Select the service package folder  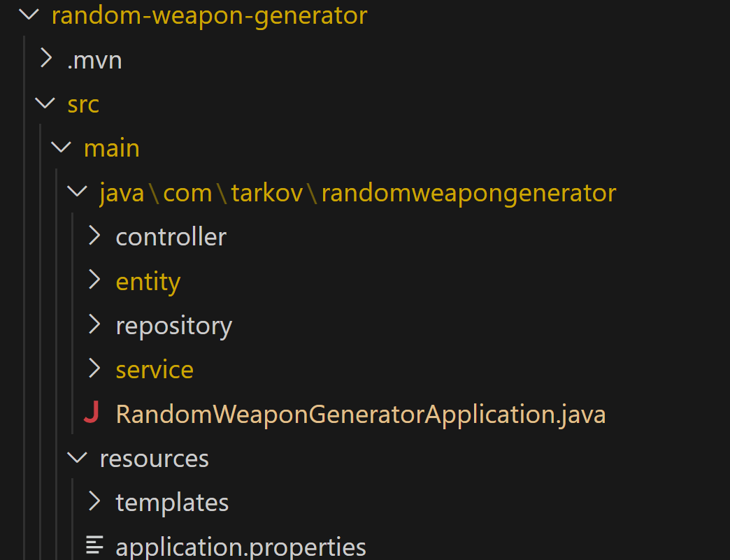coord(155,369)
